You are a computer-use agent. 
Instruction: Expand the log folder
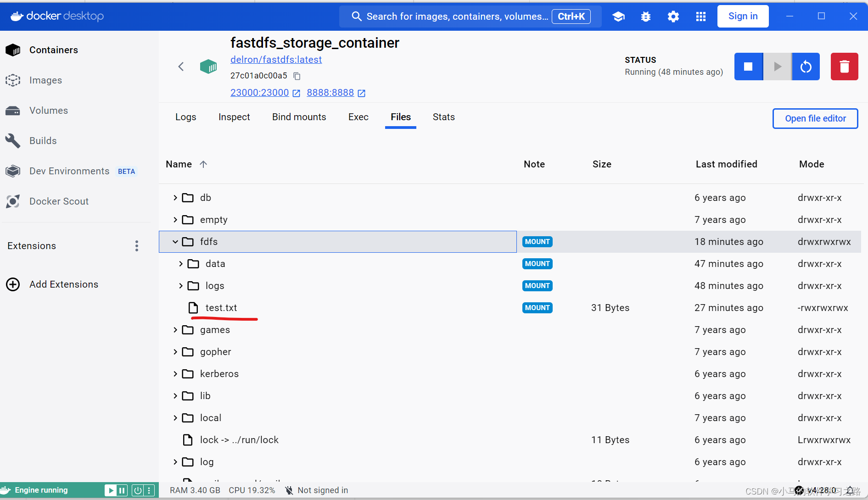tap(175, 462)
